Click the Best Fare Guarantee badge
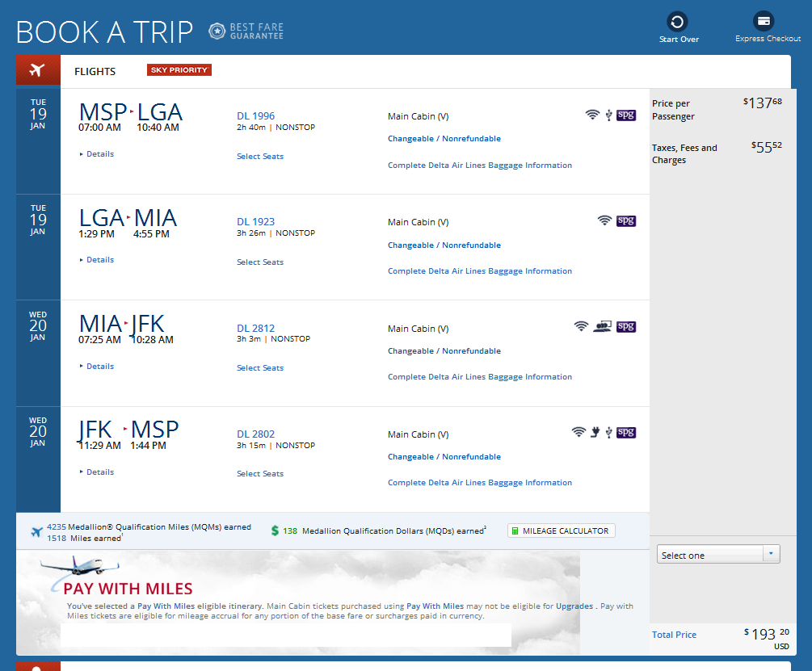The height and width of the screenshot is (671, 812). [x=246, y=31]
